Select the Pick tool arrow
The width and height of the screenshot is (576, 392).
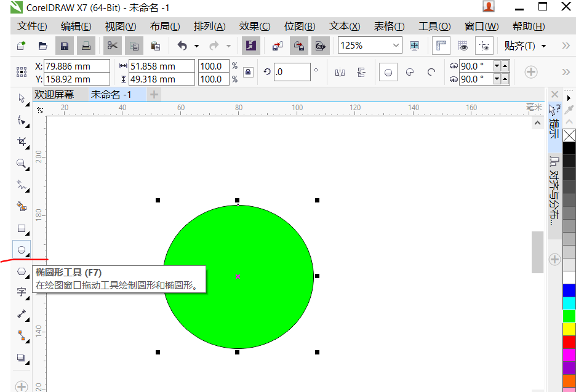pyautogui.click(x=22, y=98)
